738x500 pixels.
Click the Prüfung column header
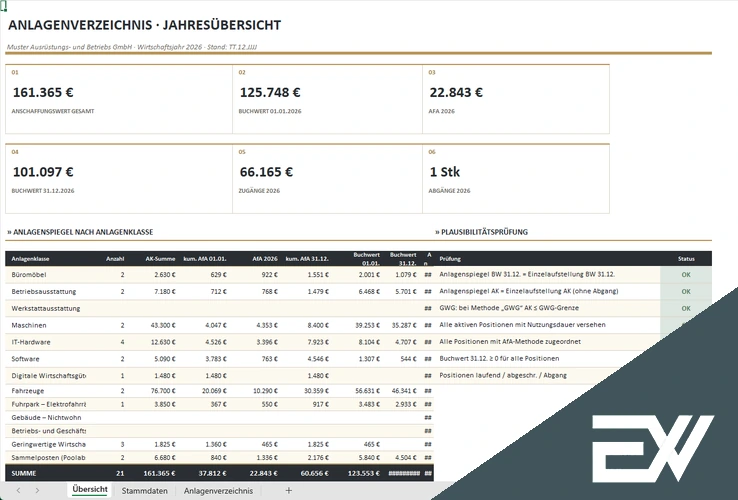coord(450,258)
